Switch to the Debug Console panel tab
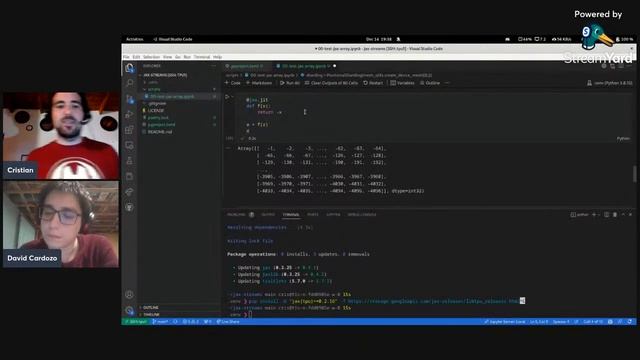Screen dimensions: 640x360 (x=362, y=214)
